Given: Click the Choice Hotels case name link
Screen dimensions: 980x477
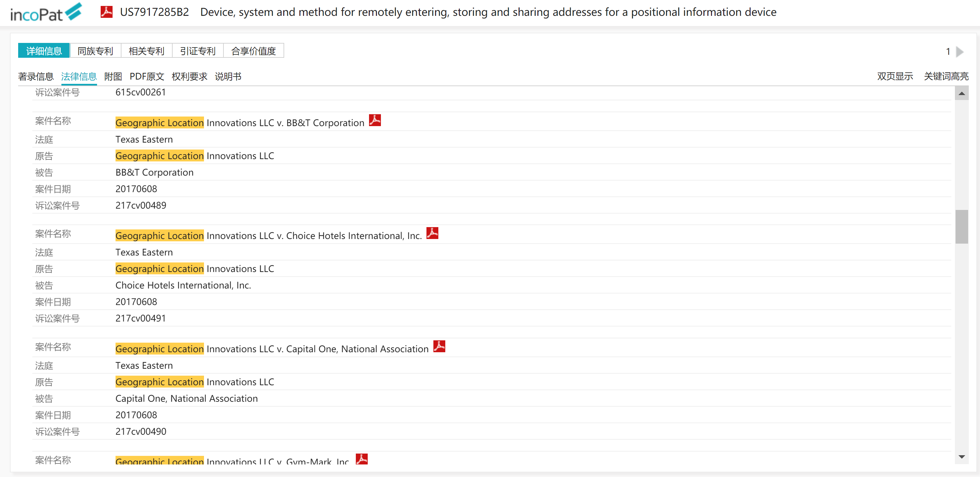Looking at the screenshot, I should click(x=269, y=236).
